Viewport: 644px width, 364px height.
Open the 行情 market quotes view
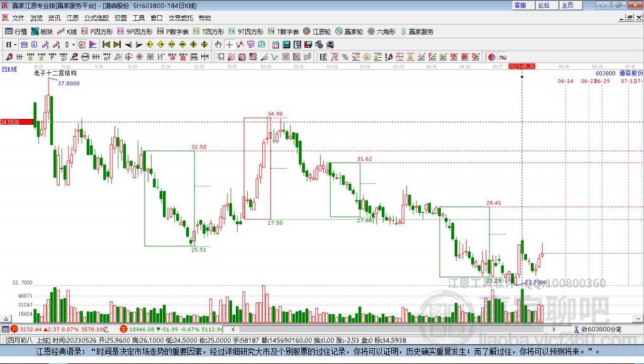point(16,31)
